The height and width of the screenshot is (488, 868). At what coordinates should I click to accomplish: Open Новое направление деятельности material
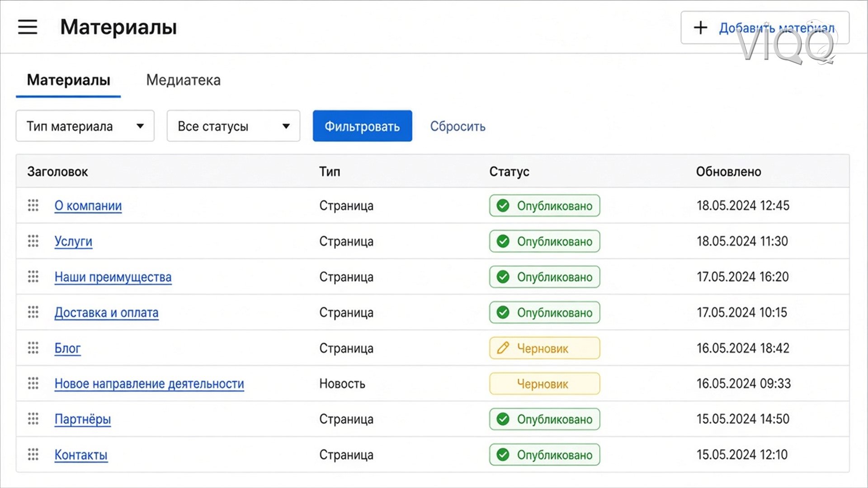[149, 384]
